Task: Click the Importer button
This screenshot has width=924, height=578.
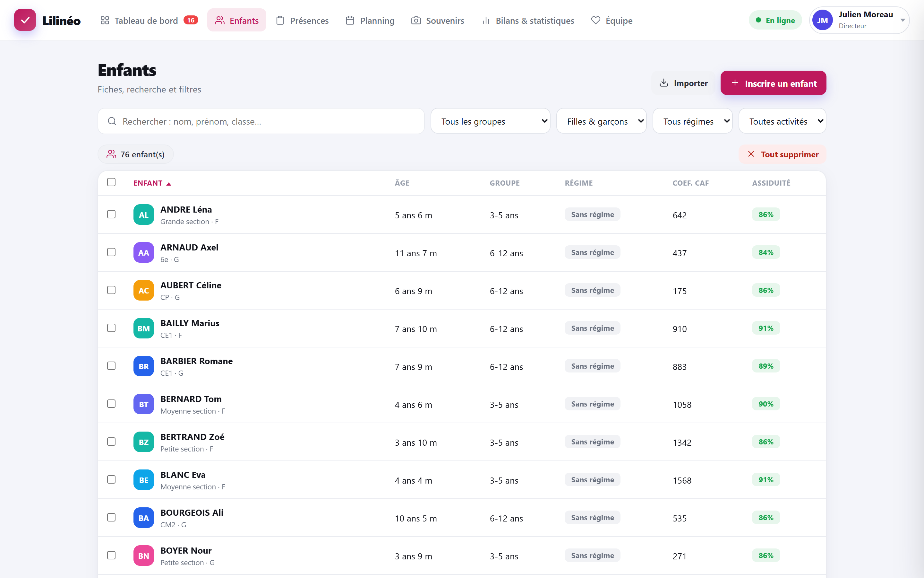Action: pos(683,83)
